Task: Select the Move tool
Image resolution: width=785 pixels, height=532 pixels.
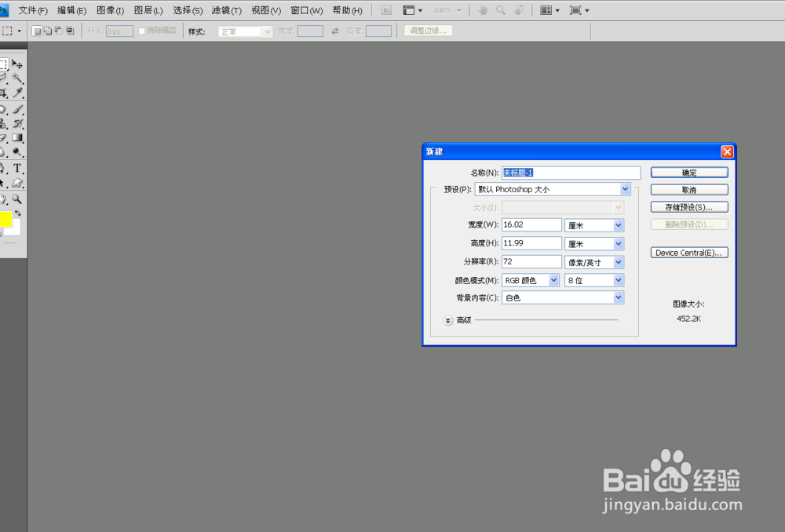Action: point(17,64)
